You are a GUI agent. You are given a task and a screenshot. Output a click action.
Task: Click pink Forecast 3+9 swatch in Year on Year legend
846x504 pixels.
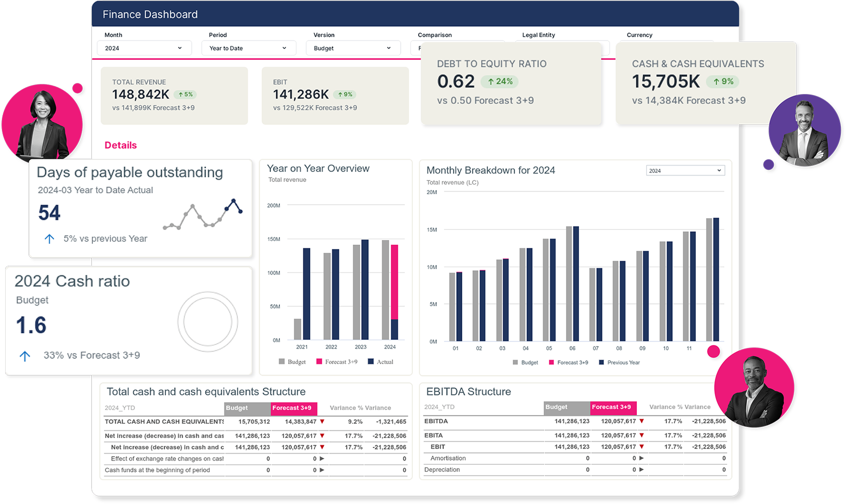click(x=319, y=362)
